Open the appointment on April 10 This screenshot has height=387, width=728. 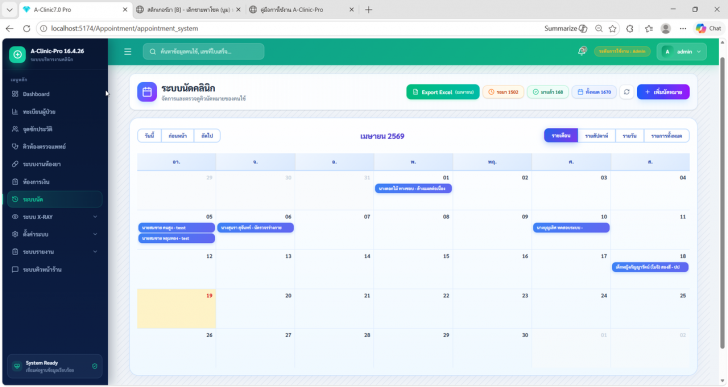click(x=571, y=228)
